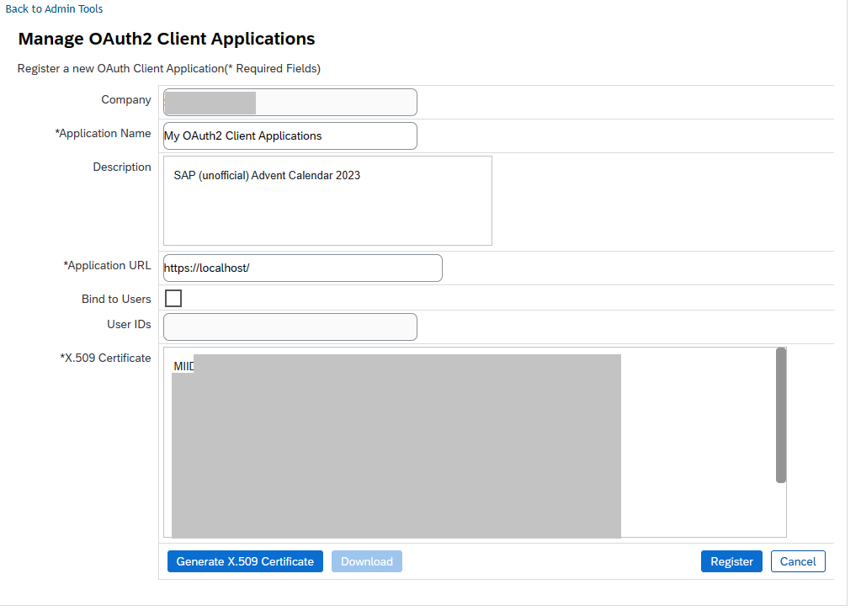The width and height of the screenshot is (861, 616).
Task: Click the *Application URL label
Action: coord(107,266)
